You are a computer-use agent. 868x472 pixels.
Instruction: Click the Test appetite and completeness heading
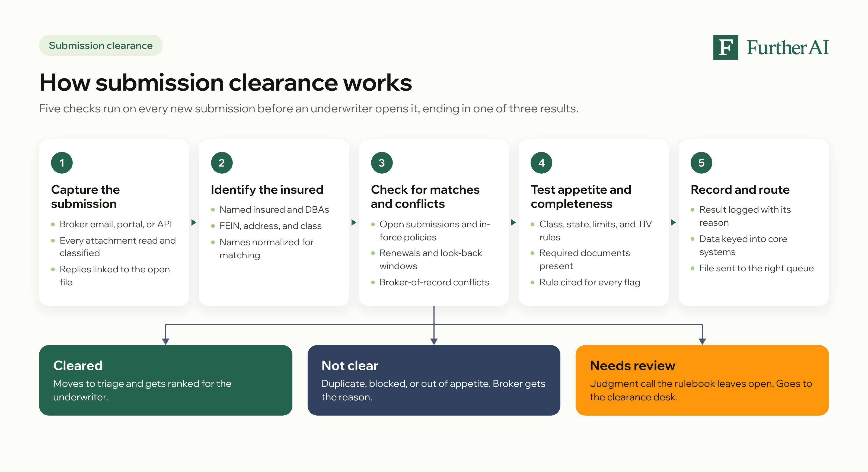581,197
